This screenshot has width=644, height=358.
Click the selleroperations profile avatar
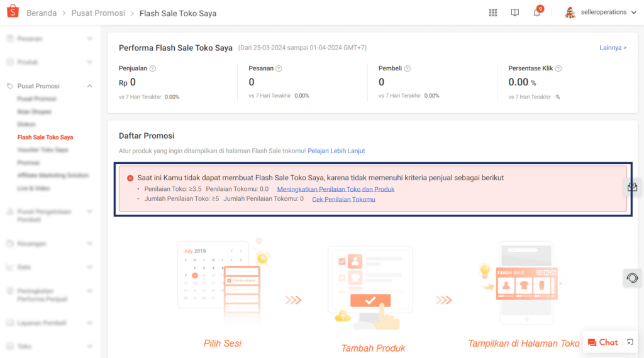pyautogui.click(x=570, y=13)
